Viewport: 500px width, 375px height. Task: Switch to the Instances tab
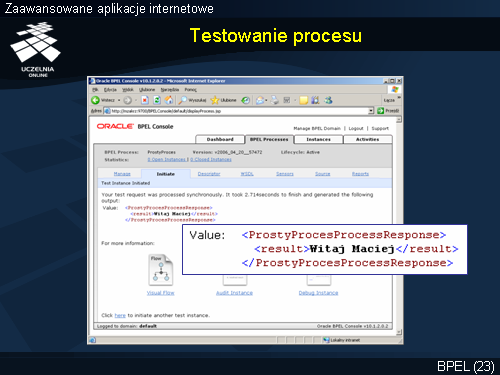[x=318, y=139]
